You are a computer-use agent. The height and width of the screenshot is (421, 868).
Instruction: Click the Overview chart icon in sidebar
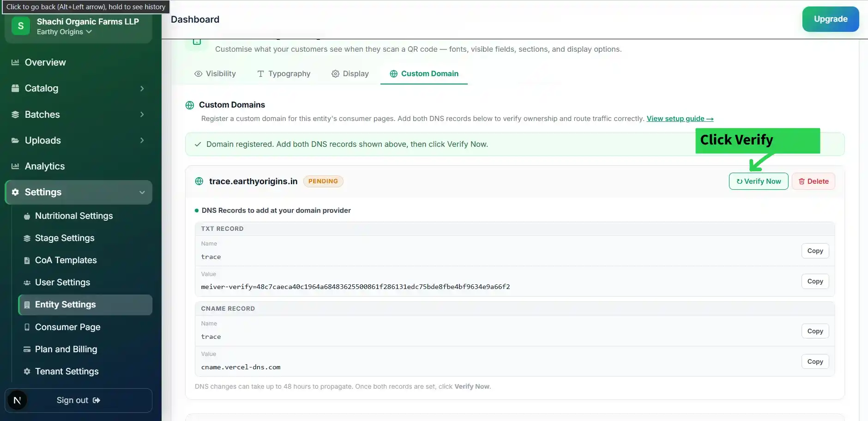[x=15, y=62]
